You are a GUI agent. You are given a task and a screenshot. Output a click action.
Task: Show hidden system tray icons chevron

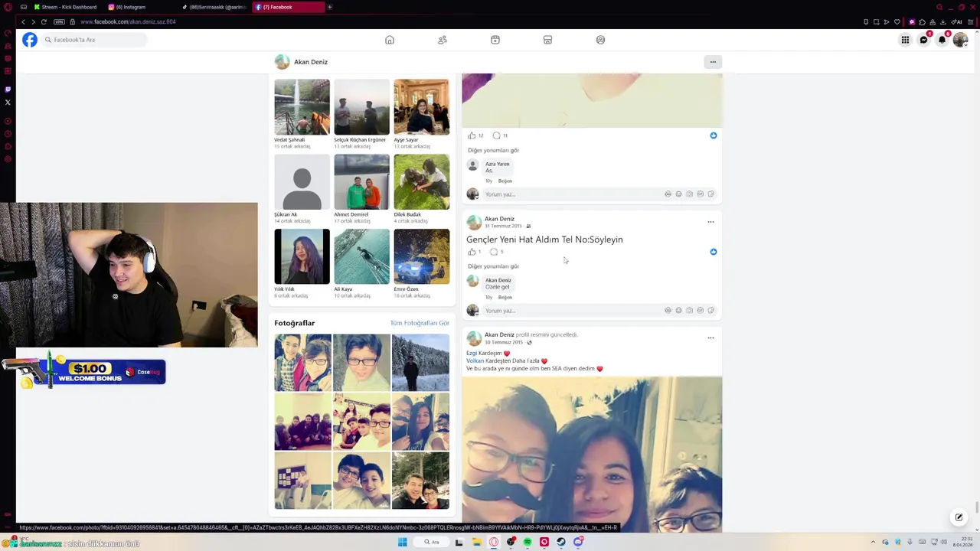873,542
